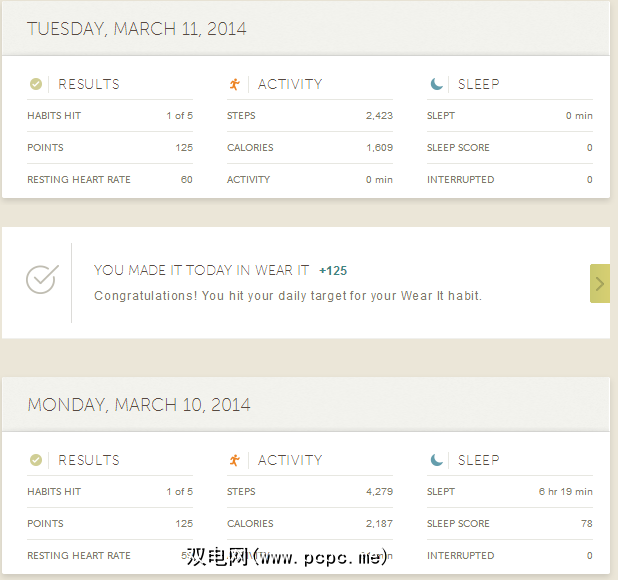Select the Steps 4,279 row
Screen dimensions: 618x580
click(310, 491)
